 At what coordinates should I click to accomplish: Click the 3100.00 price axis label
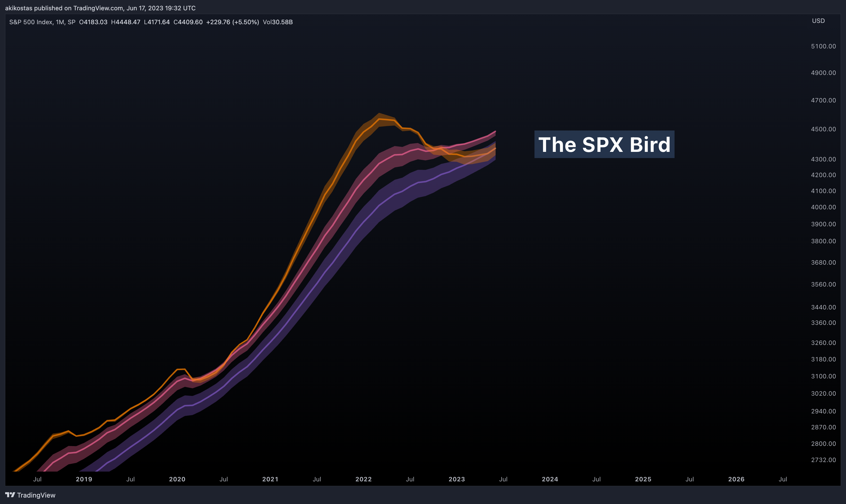[823, 376]
